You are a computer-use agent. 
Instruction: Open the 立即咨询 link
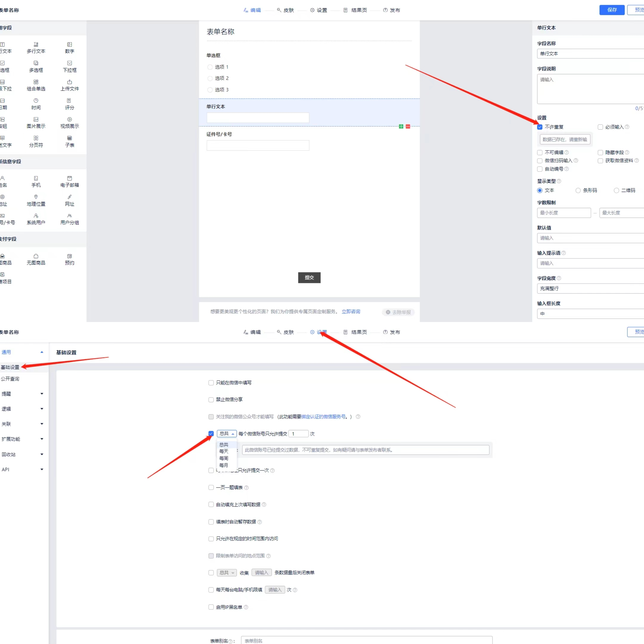tap(351, 312)
